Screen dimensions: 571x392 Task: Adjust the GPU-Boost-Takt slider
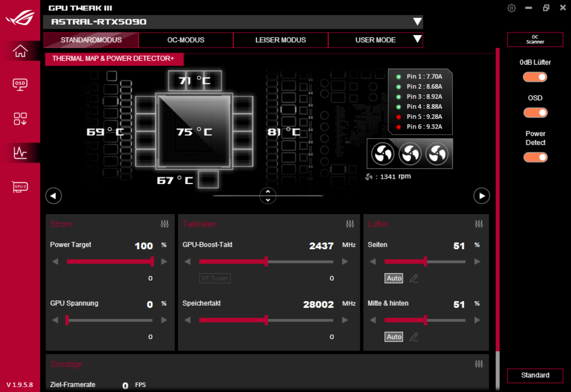click(x=266, y=261)
